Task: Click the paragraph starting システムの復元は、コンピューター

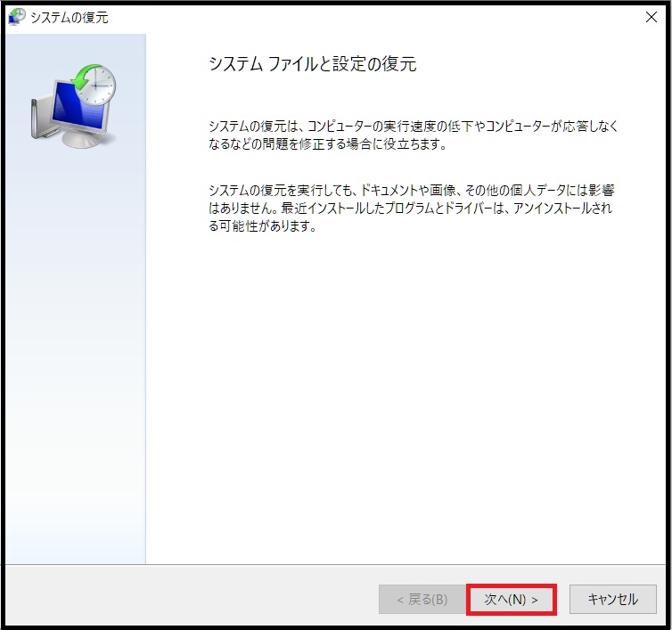Action: point(414,135)
